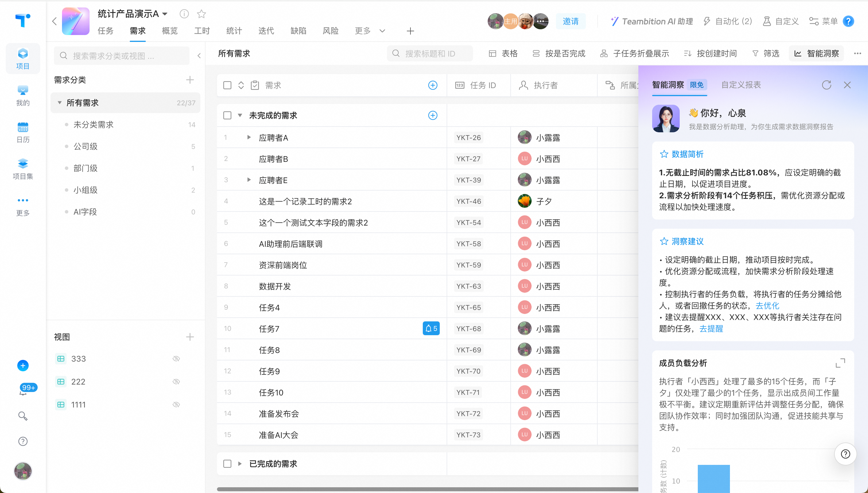Expand the 已完成的需求 group
Viewport: 868px width, 493px height.
click(240, 463)
